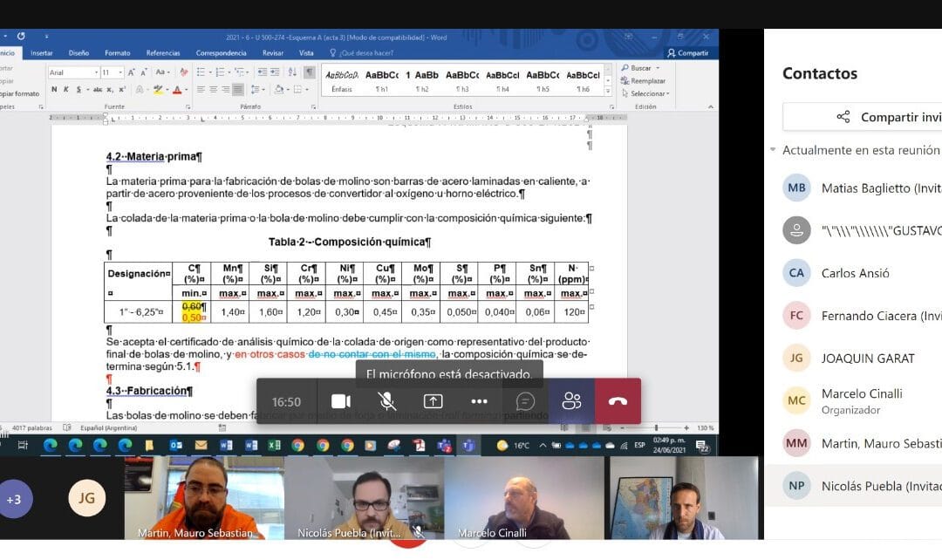Center text alignment icon
The height and width of the screenshot is (560, 942).
[214, 90]
